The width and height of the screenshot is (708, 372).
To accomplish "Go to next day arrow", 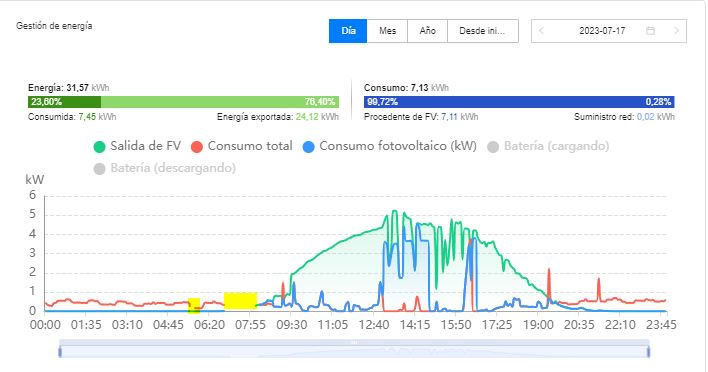I will [x=676, y=31].
